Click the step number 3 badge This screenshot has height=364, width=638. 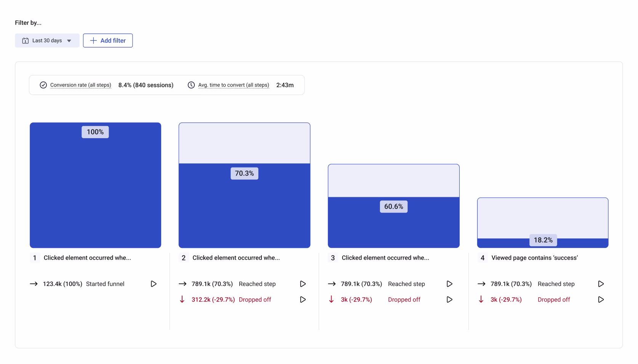coord(333,258)
